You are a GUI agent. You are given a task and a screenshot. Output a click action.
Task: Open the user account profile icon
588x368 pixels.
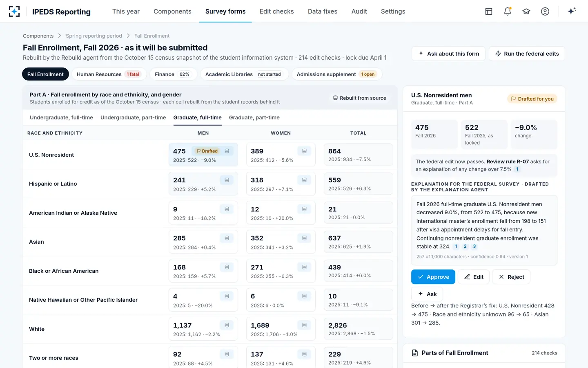click(x=545, y=11)
